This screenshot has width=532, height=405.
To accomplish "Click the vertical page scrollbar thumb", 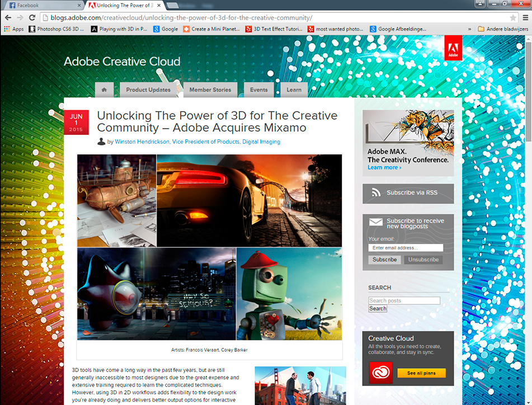I will point(529,92).
